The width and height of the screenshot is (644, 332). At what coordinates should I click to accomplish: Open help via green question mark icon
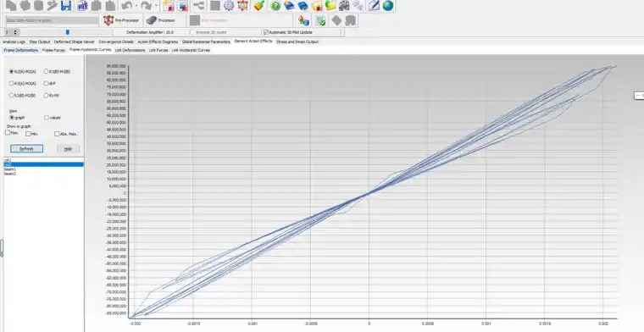[275, 5]
